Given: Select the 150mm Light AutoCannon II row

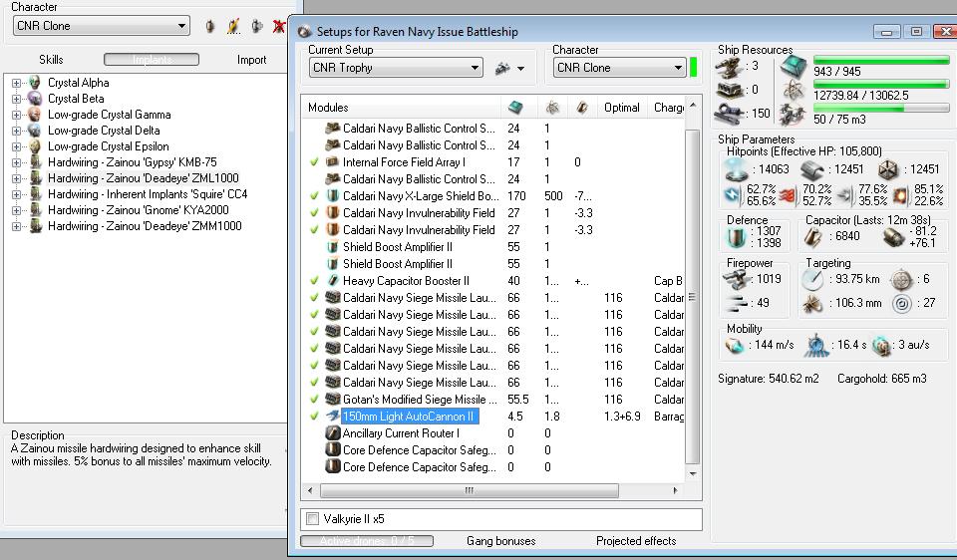Looking at the screenshot, I should pos(492,417).
